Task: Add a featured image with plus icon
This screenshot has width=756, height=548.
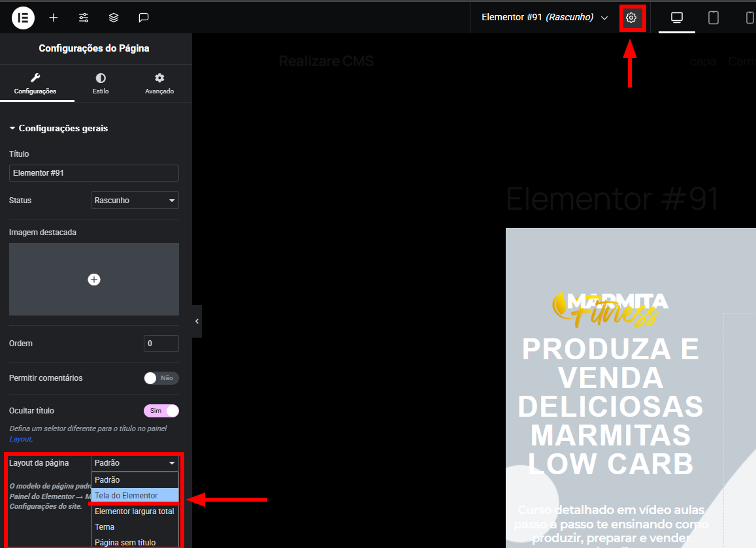Action: coord(94,280)
